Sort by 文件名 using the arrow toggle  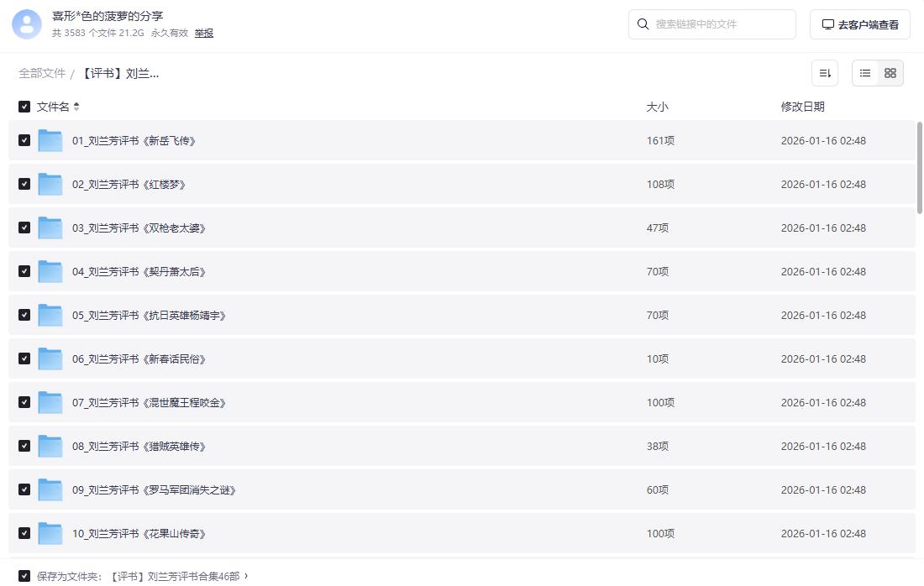76,107
